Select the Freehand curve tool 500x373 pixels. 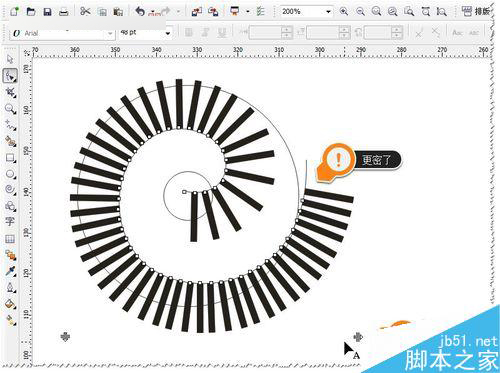pos(10,125)
